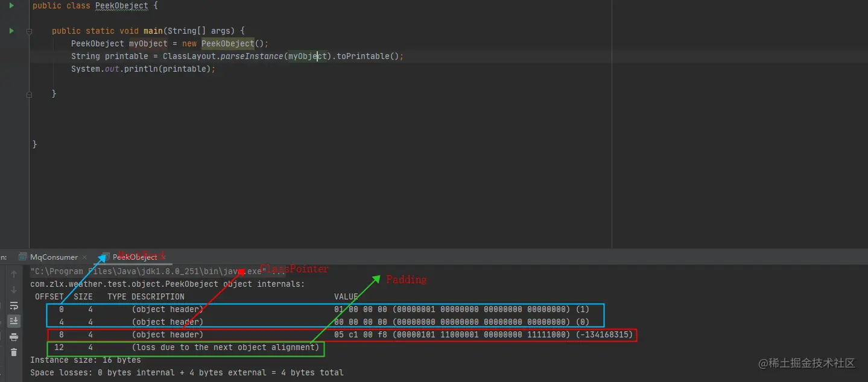868x382 pixels.
Task: Click 'loss due to the next object alignment'
Action: tap(226, 347)
